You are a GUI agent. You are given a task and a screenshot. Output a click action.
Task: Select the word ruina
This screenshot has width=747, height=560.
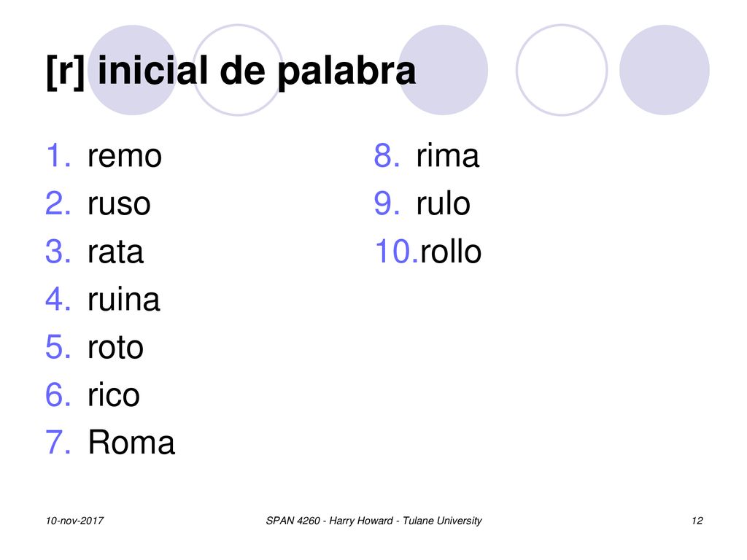pos(124,299)
